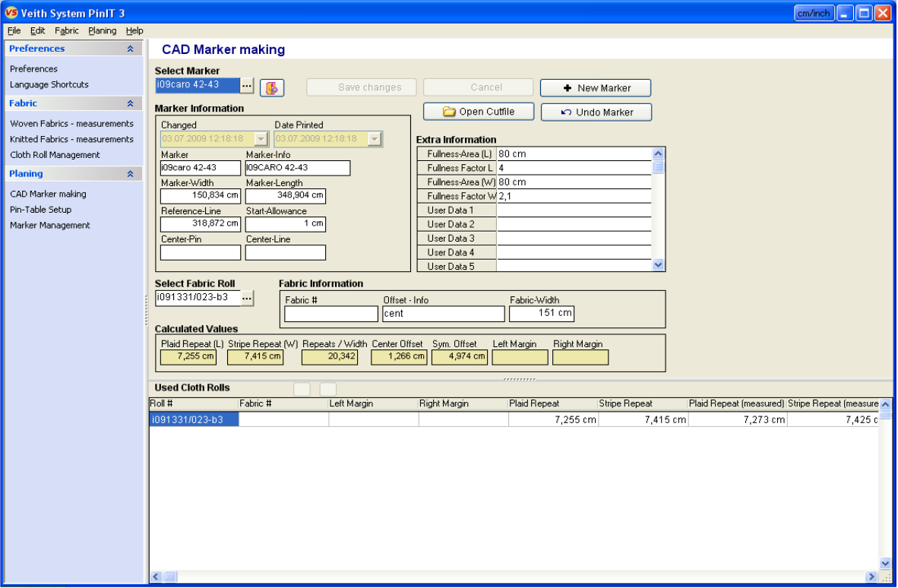Click the marker import icon beside Select Marker
Viewport: 898px width, 588px height.
[272, 87]
